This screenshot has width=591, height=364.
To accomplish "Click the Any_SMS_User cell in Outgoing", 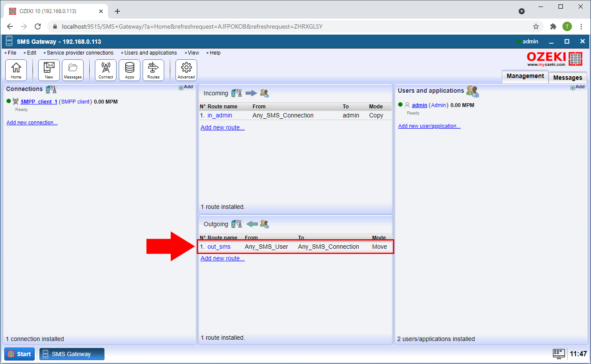I will [266, 247].
